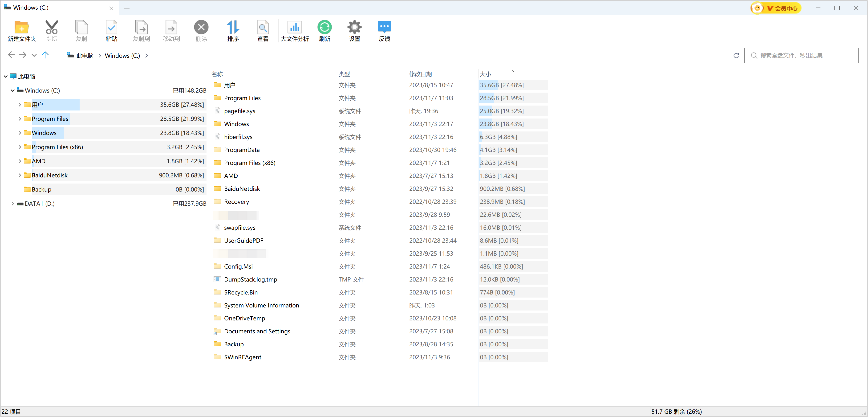Click the address bar reload icon
This screenshot has width=868, height=417.
click(736, 56)
